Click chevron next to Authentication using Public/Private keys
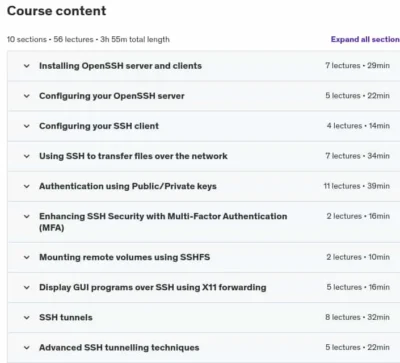Screen dimensions: 400x363 pos(27,186)
